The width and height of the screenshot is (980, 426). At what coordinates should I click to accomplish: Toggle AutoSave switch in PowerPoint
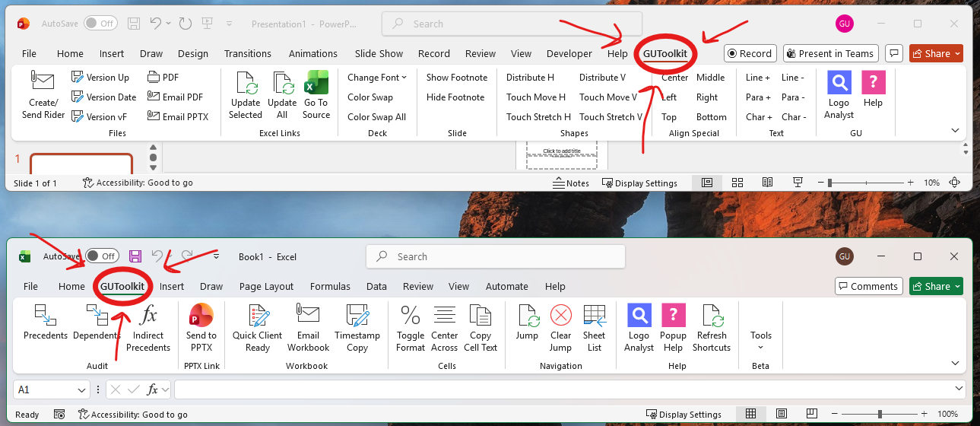(100, 24)
